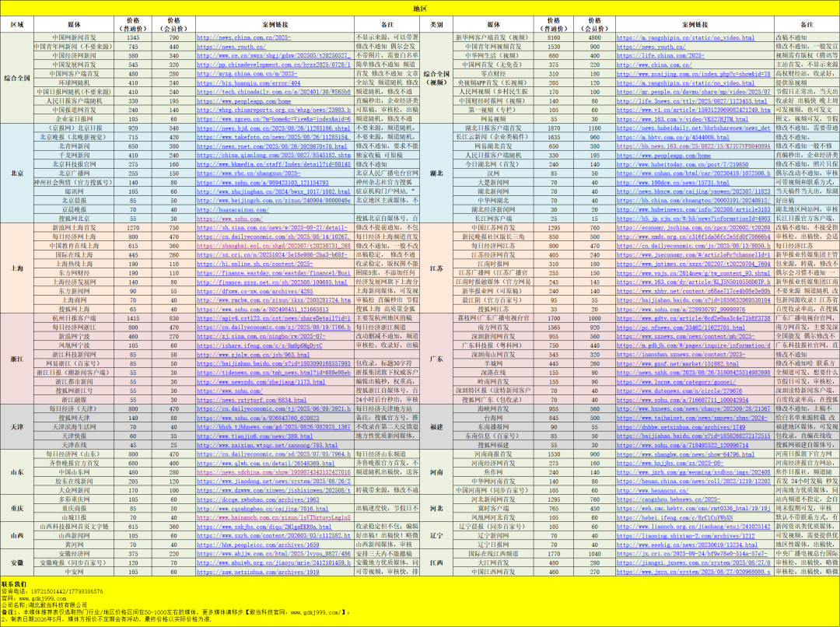Select the 地区 title cell at top
The height and width of the screenshot is (627, 840).
(420, 8)
